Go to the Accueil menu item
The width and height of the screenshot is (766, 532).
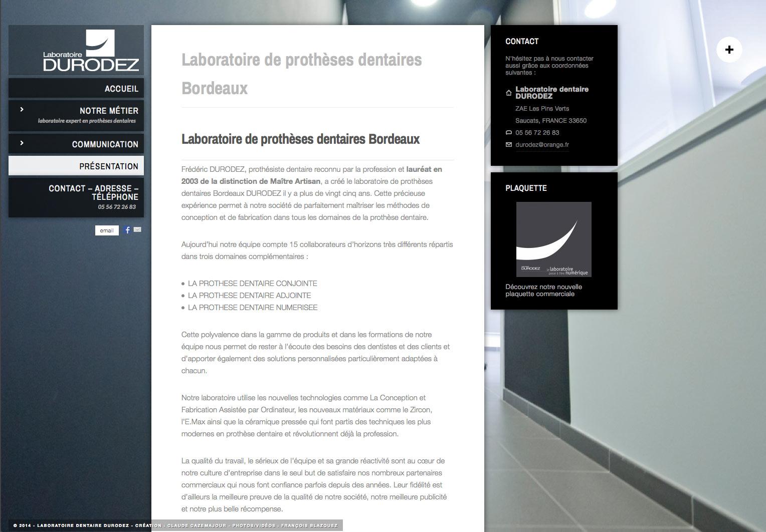76,88
